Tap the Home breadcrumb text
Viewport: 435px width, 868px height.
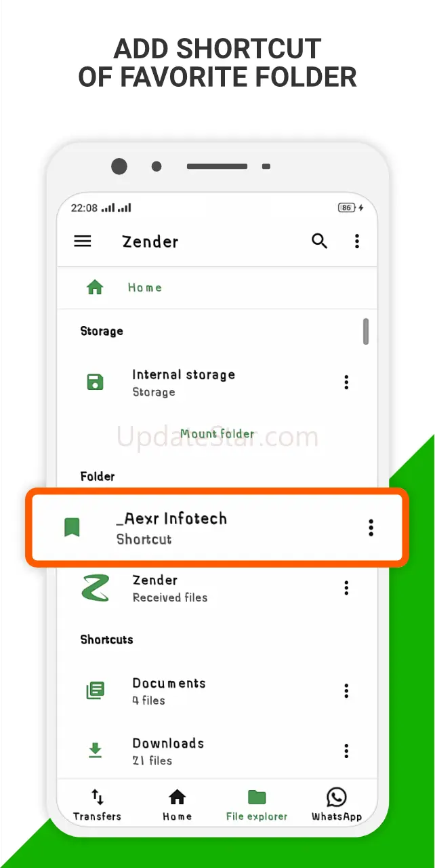pyautogui.click(x=145, y=288)
